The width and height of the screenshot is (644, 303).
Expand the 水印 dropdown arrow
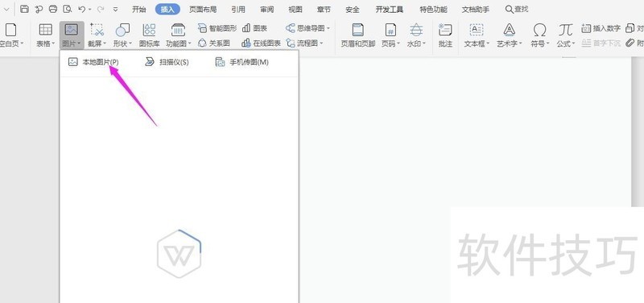[x=424, y=44]
